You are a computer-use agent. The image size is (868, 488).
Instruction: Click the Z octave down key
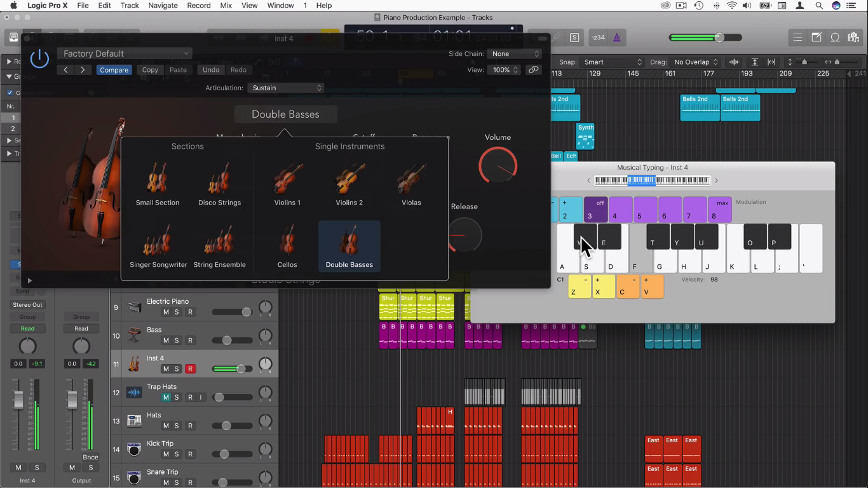(580, 287)
